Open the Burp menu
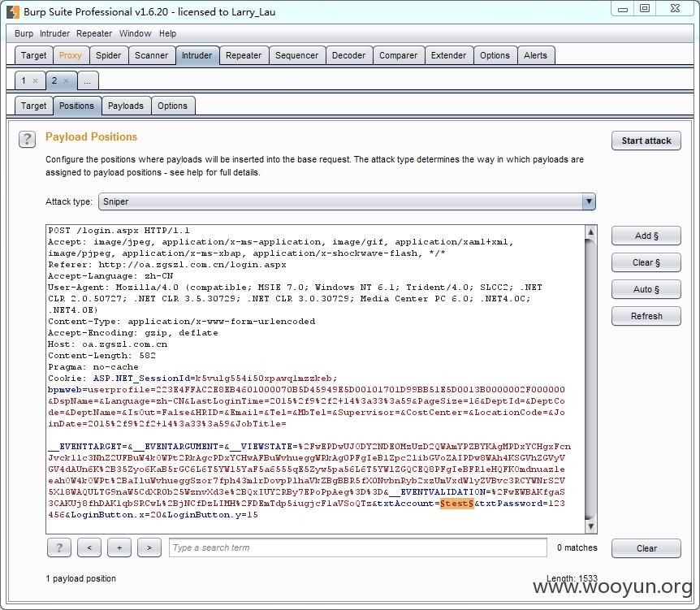Screen dimensions: 700x610 point(24,33)
